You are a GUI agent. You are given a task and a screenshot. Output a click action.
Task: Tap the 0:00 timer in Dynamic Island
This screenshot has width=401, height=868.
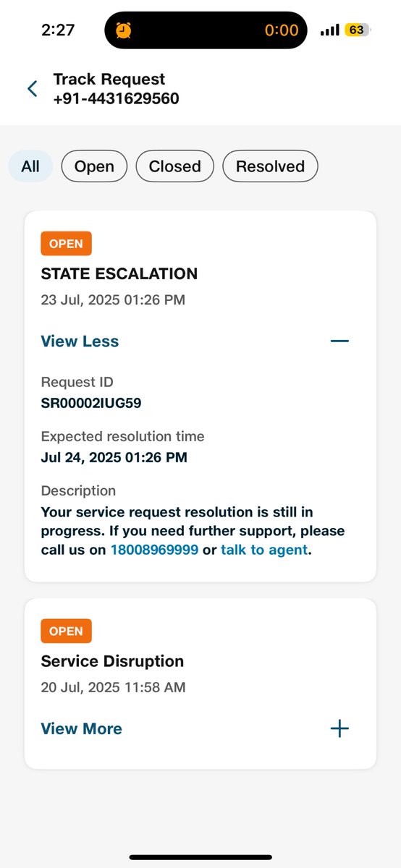[x=282, y=30]
